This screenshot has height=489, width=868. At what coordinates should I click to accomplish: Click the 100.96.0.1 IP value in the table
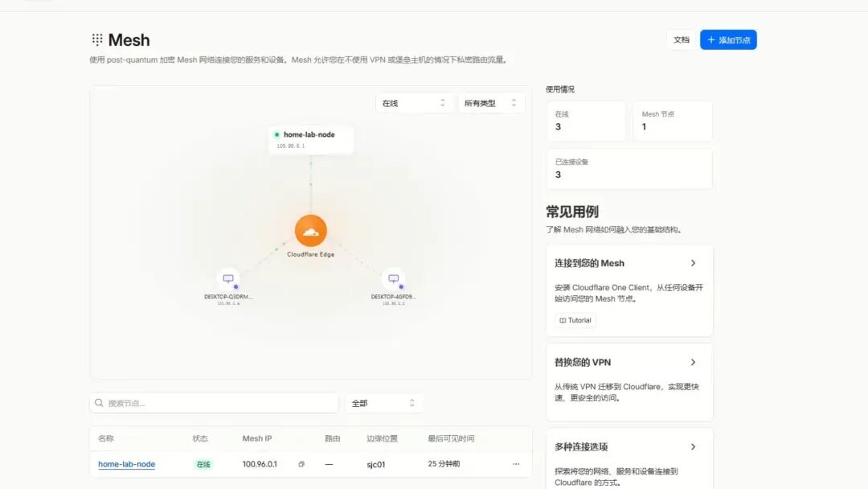pyautogui.click(x=260, y=464)
